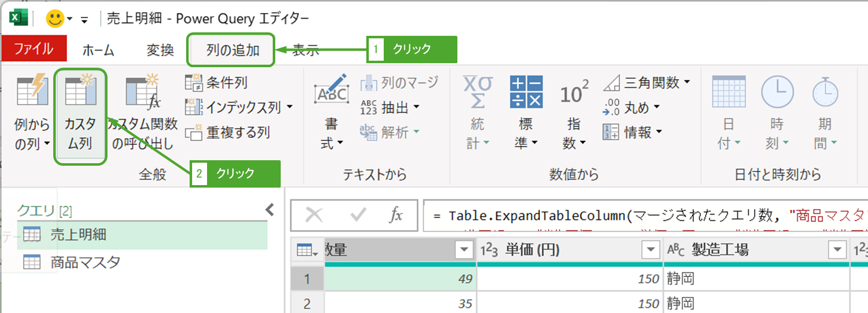Switch to the Home (ホーム) tab

pos(98,50)
